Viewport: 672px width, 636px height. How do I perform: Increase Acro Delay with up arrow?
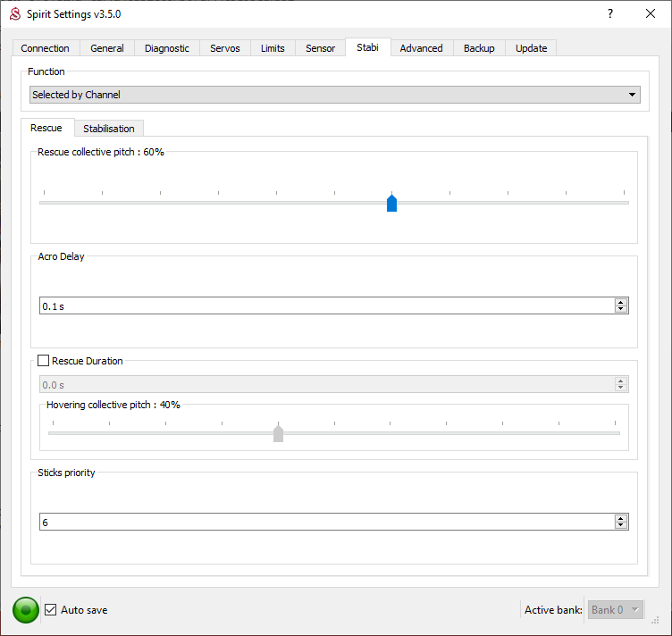(x=621, y=302)
